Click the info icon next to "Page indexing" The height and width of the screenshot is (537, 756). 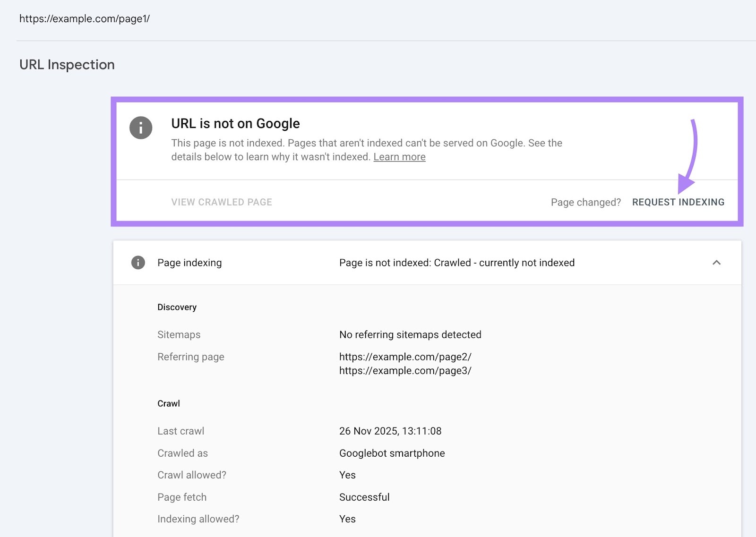pyautogui.click(x=137, y=263)
